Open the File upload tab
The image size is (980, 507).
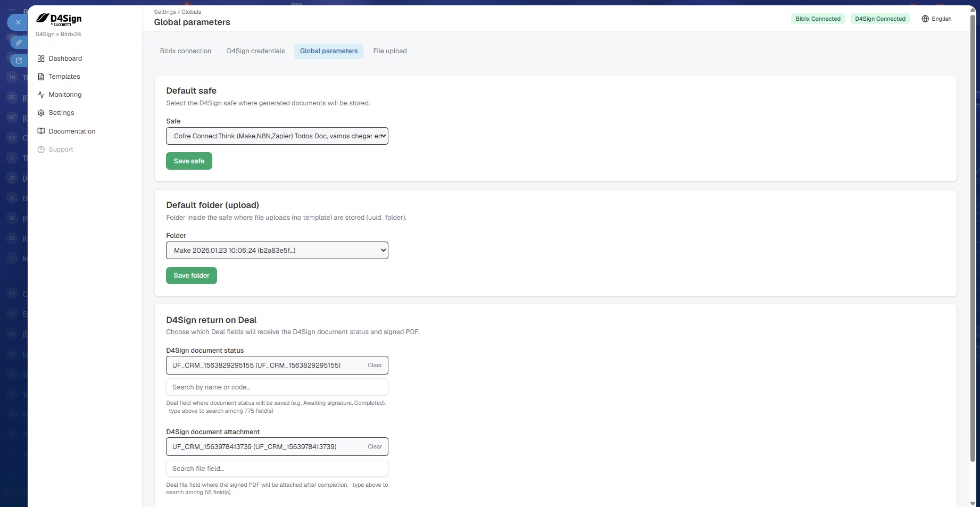click(x=390, y=51)
